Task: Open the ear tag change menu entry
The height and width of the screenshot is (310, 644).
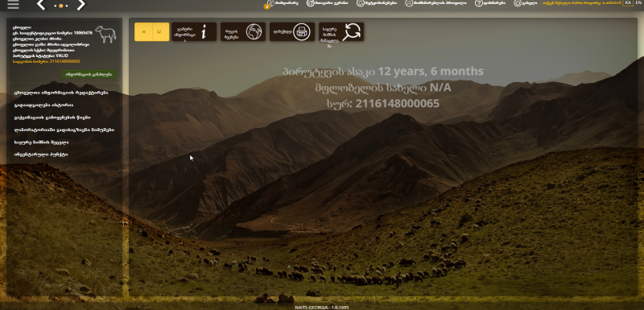Action: pos(41,142)
